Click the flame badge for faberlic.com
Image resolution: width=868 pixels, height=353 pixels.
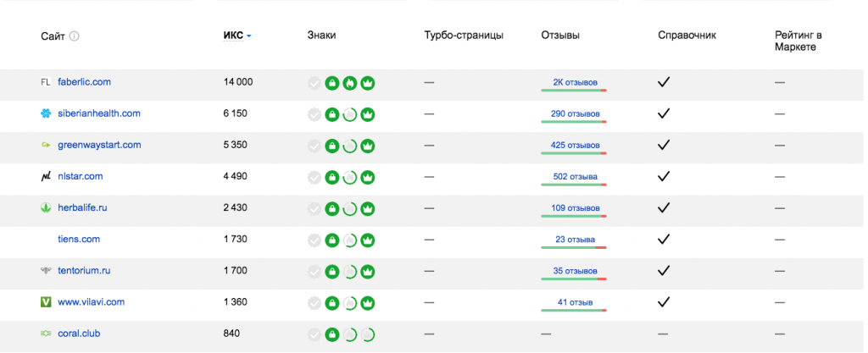350,84
